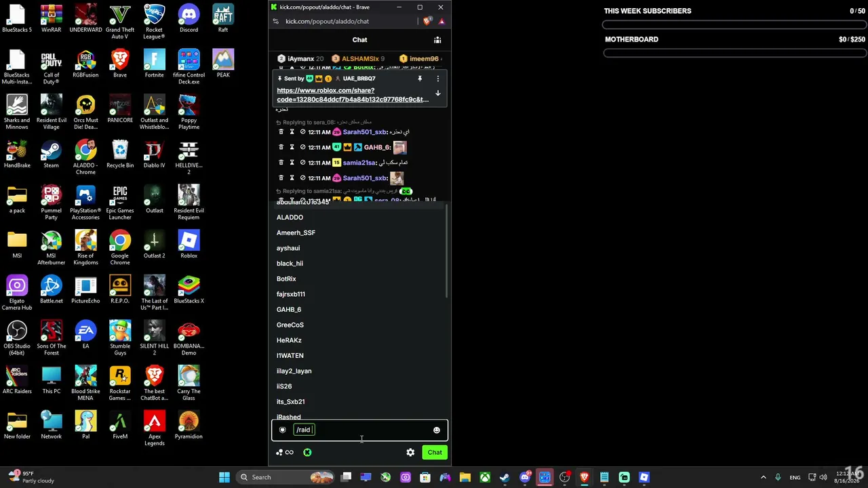Viewport: 868px width, 488px height.
Task: Select the Steam desktop shortcut
Action: [x=51, y=155]
